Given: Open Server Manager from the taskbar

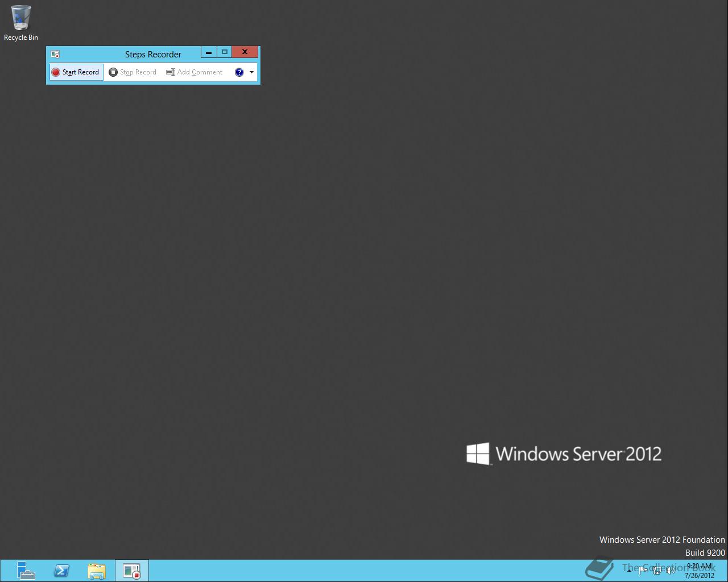Looking at the screenshot, I should 26,571.
